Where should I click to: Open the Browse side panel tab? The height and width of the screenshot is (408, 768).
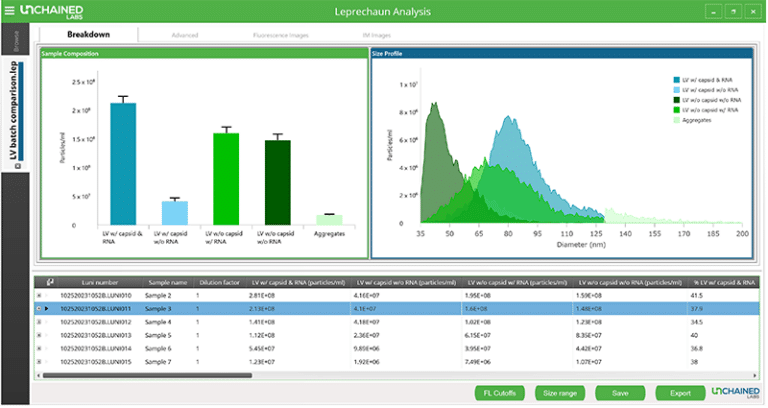point(15,42)
